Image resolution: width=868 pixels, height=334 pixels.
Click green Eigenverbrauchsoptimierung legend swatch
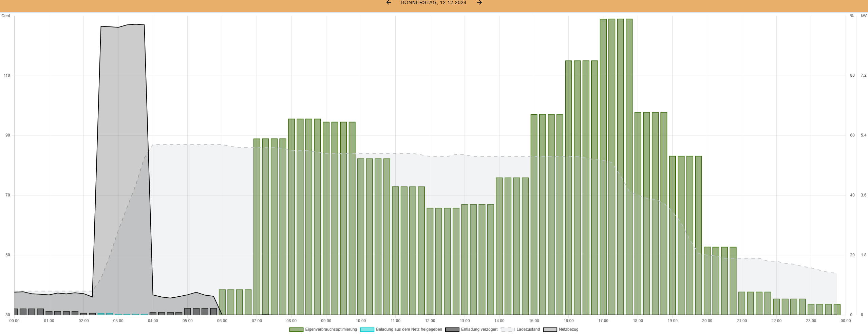pos(296,330)
